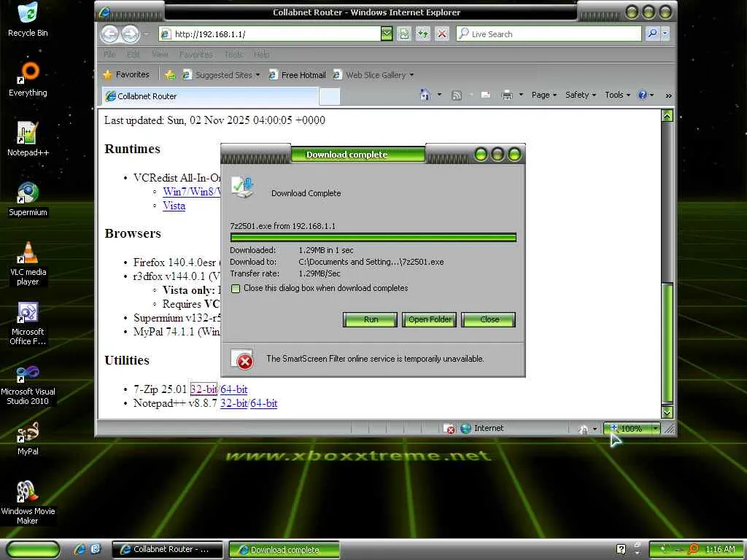Click the page scrollbar down arrow

(x=667, y=413)
